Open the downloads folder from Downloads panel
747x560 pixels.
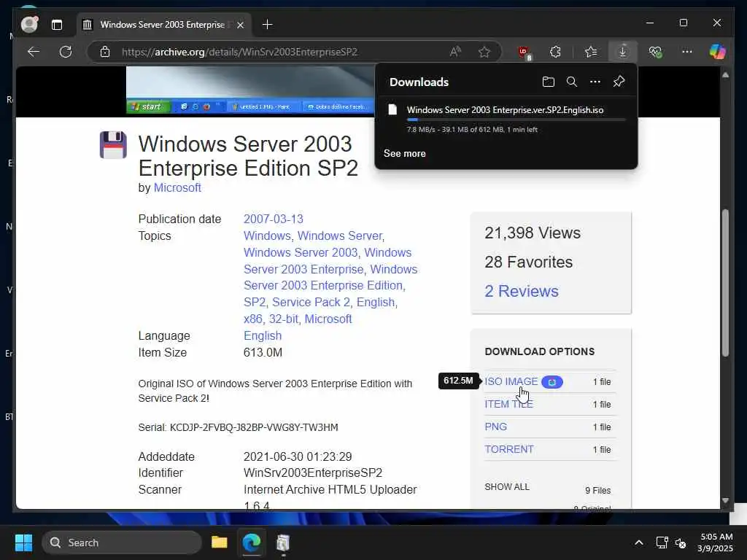(x=549, y=82)
